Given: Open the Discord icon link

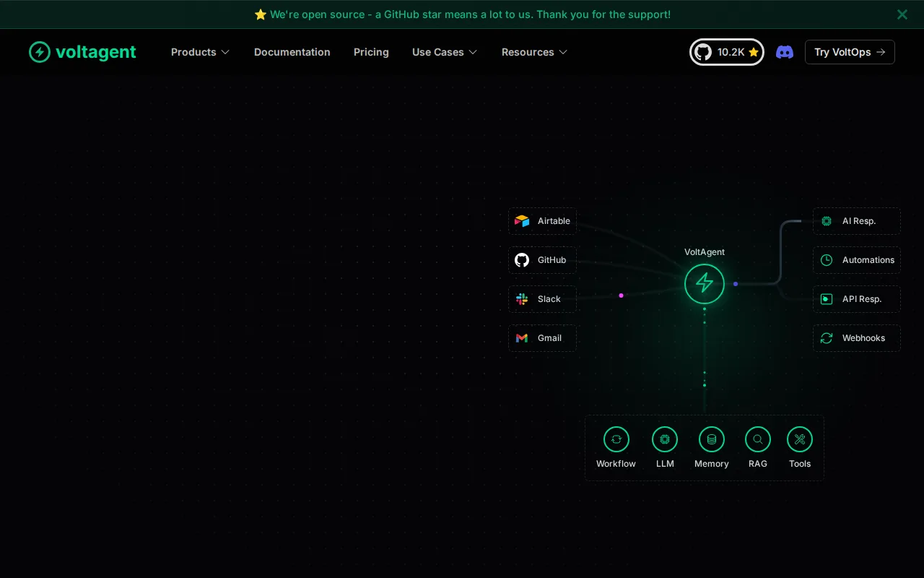Looking at the screenshot, I should click(785, 52).
